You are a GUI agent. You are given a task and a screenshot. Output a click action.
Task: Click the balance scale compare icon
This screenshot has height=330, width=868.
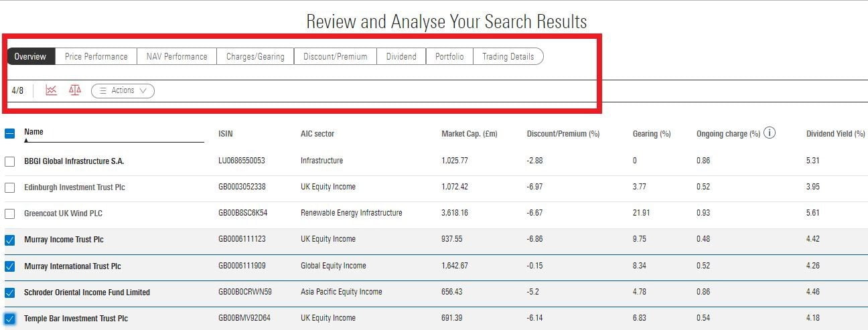coord(75,90)
